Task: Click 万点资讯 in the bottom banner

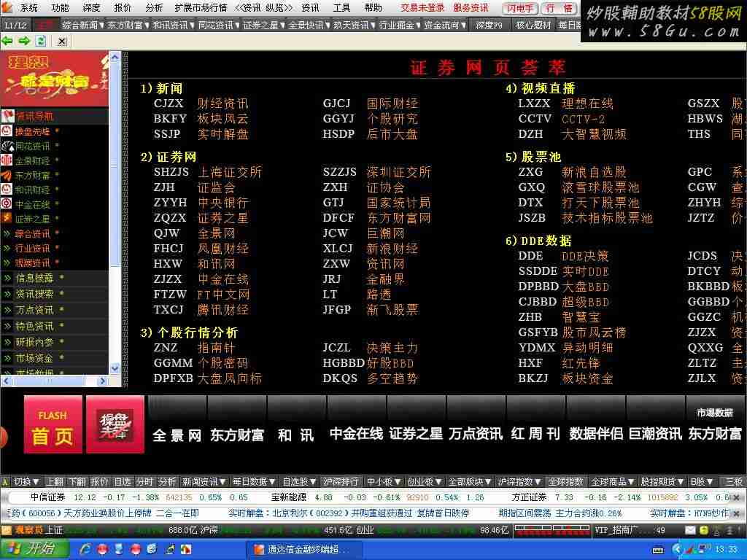Action: [476, 434]
